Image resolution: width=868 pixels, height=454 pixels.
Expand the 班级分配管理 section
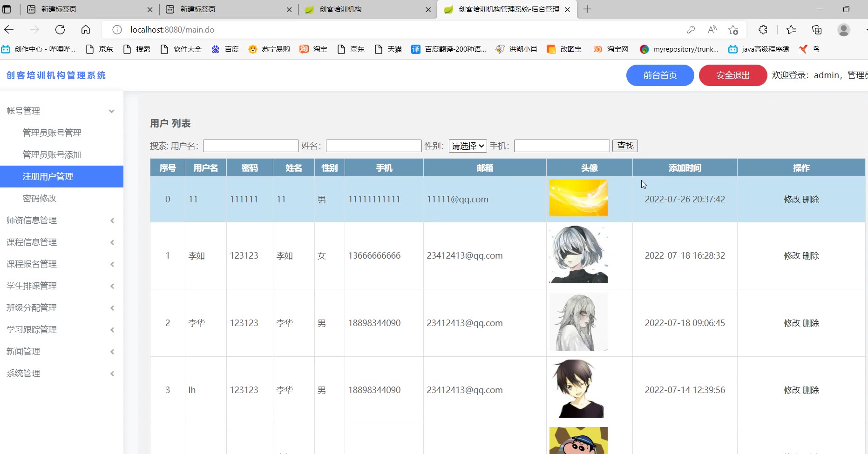coord(61,308)
